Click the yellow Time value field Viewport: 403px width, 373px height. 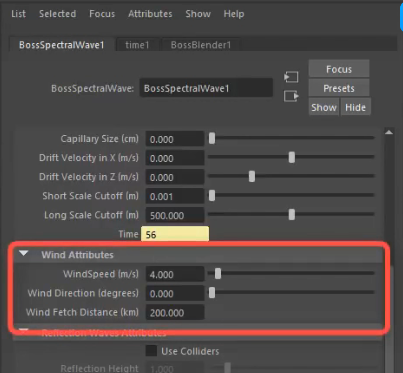(175, 234)
